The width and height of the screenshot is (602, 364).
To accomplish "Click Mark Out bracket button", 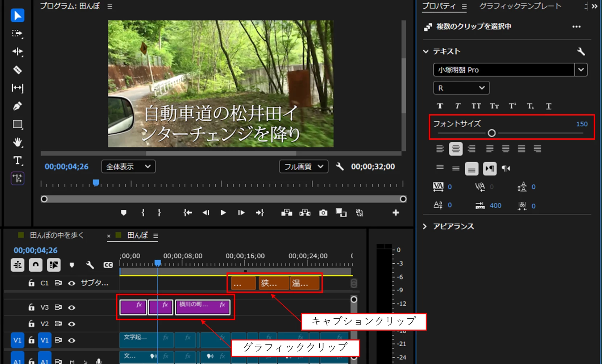I will tap(159, 213).
